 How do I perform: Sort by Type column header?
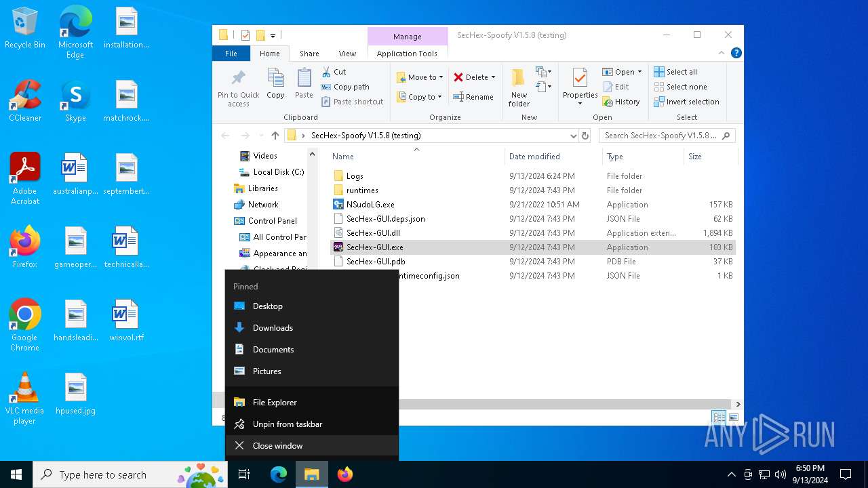(x=643, y=156)
